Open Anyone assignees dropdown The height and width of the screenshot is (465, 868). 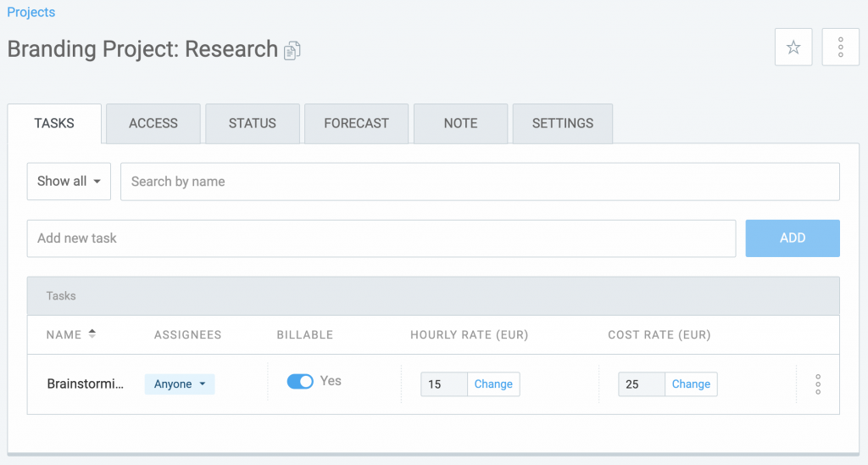click(180, 384)
